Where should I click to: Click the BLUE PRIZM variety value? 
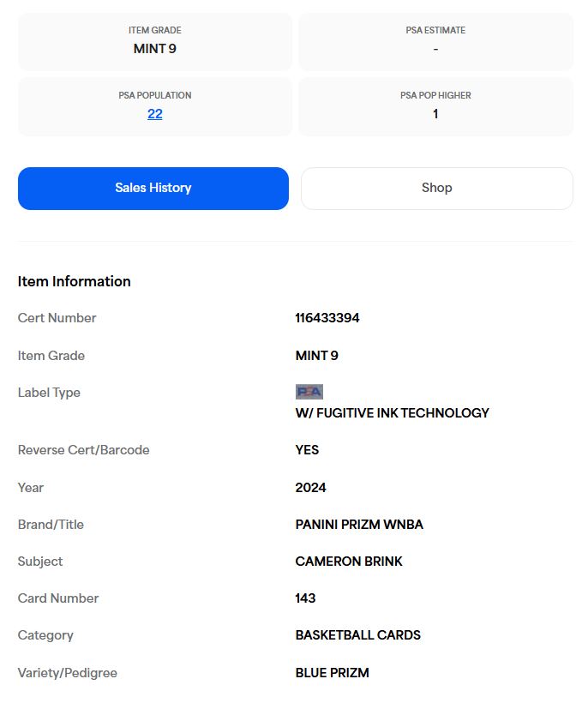click(332, 672)
